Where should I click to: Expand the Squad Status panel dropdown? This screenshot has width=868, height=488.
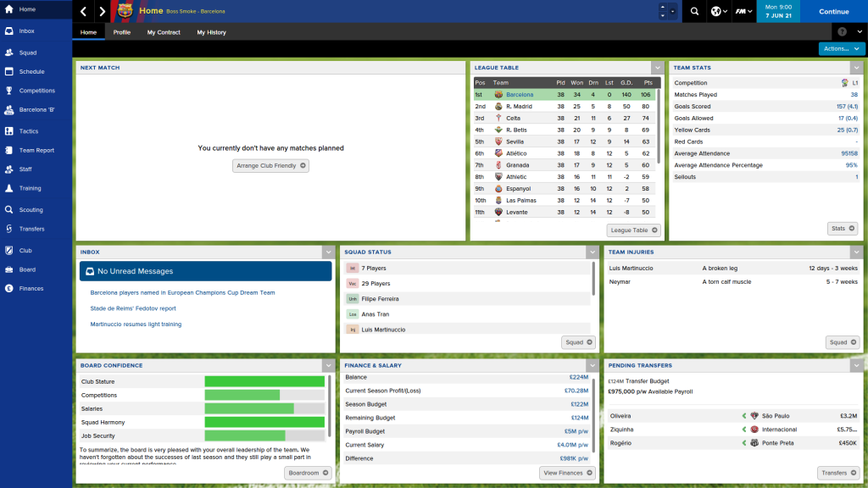(593, 252)
